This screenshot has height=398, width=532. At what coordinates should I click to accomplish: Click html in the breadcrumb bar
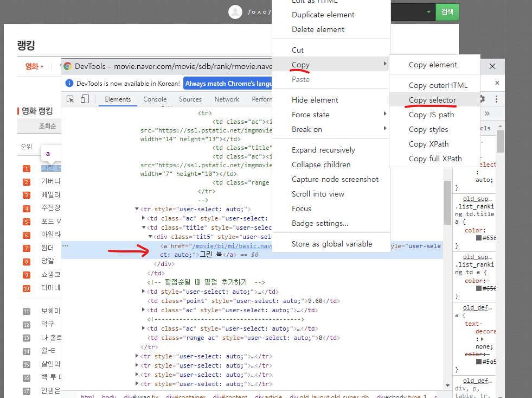point(87,396)
